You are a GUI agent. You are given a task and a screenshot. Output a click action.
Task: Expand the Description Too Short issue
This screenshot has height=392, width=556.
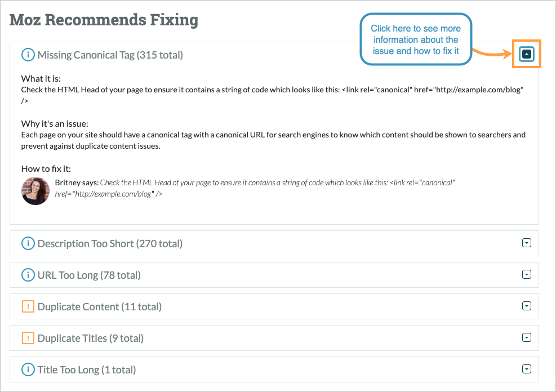point(526,243)
